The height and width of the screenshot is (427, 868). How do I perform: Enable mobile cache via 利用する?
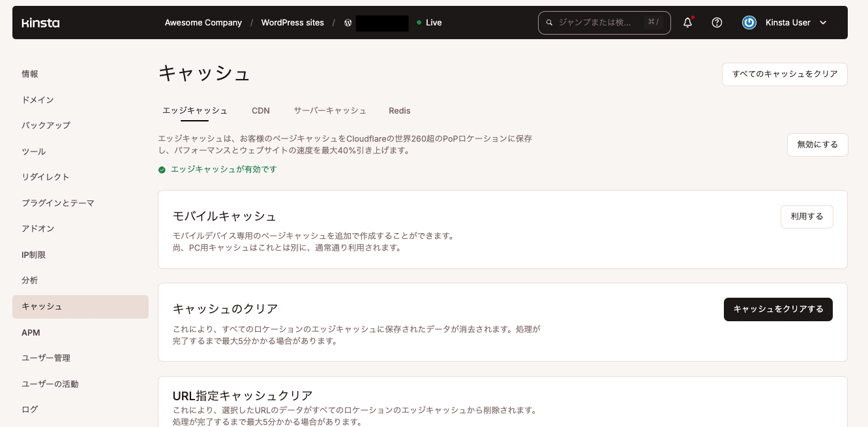(807, 216)
